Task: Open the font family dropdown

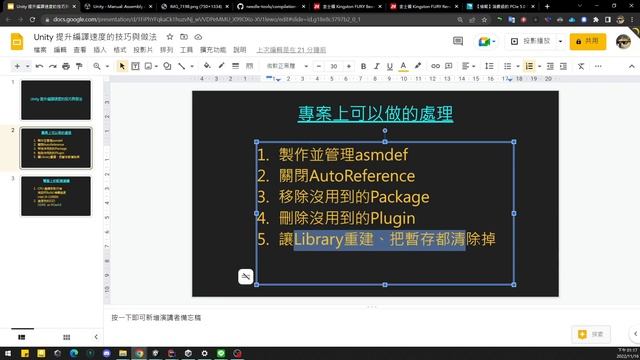Action: (x=287, y=66)
